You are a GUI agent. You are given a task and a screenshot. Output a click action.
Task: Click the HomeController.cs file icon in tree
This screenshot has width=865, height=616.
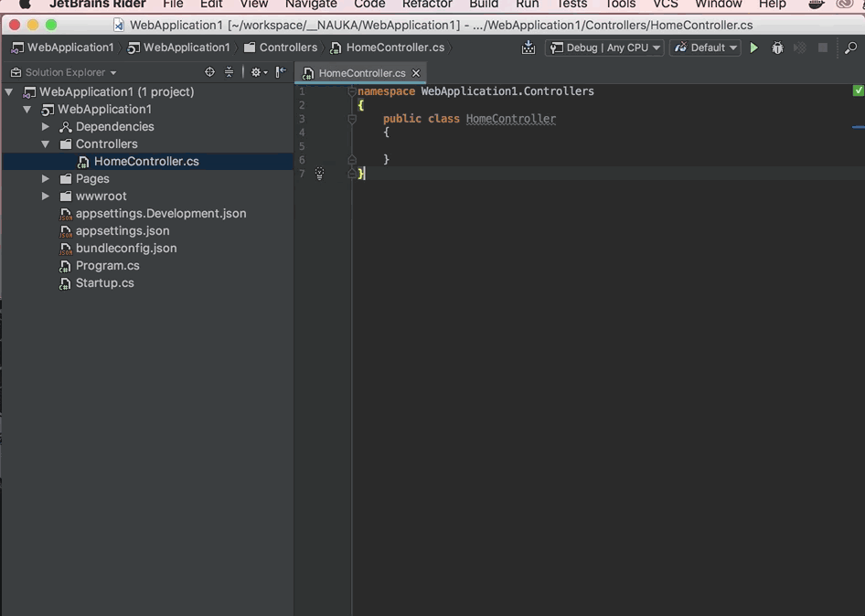click(82, 162)
